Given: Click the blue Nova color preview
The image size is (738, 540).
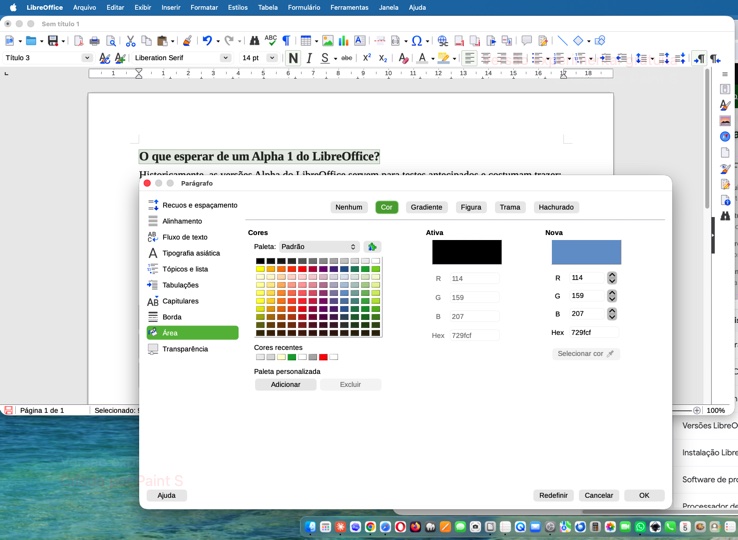Looking at the screenshot, I should (586, 252).
